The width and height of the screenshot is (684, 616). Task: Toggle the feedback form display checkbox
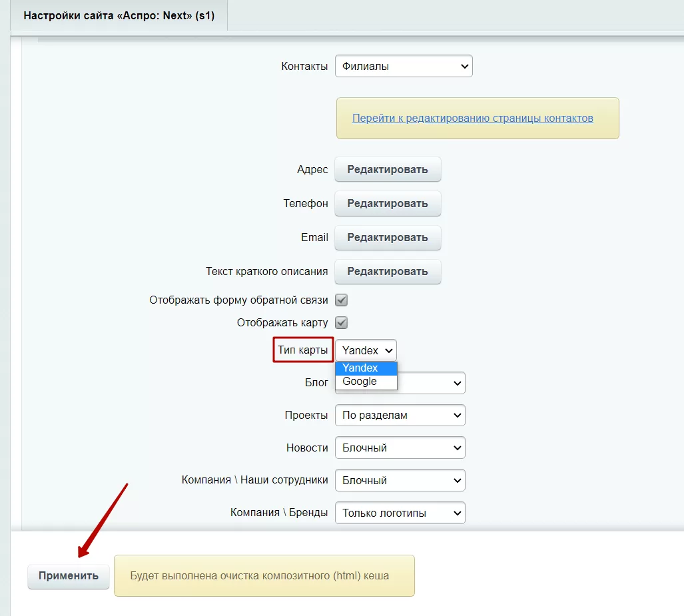(x=341, y=300)
